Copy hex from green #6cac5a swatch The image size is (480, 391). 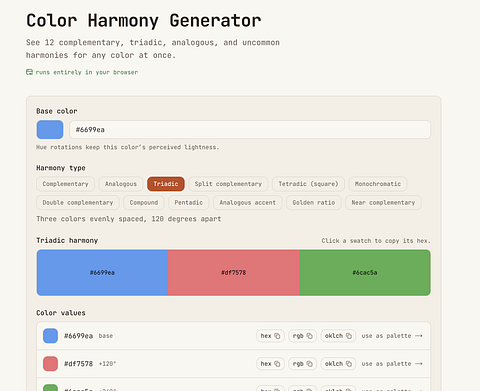tap(365, 273)
